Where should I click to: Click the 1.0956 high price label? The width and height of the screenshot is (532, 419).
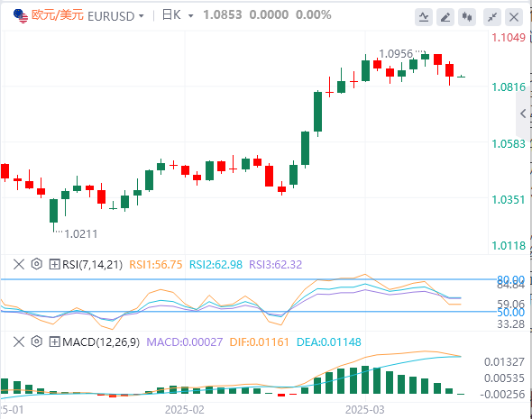click(x=396, y=54)
